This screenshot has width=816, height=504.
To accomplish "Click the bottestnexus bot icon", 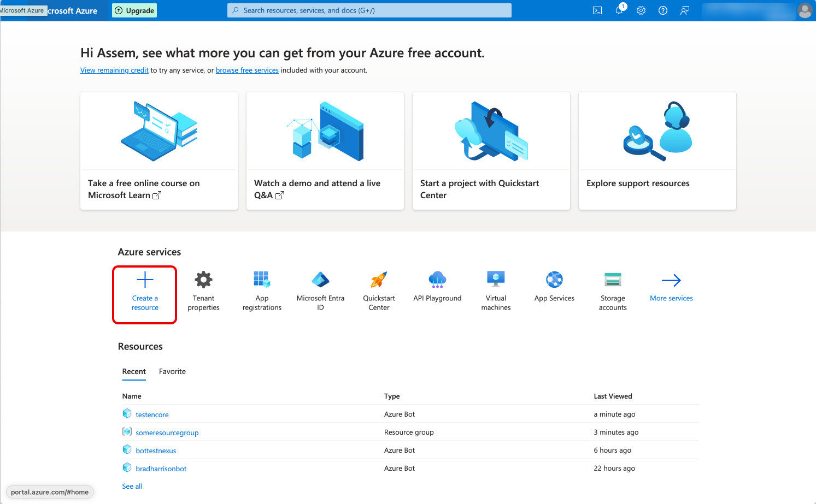I will point(127,450).
